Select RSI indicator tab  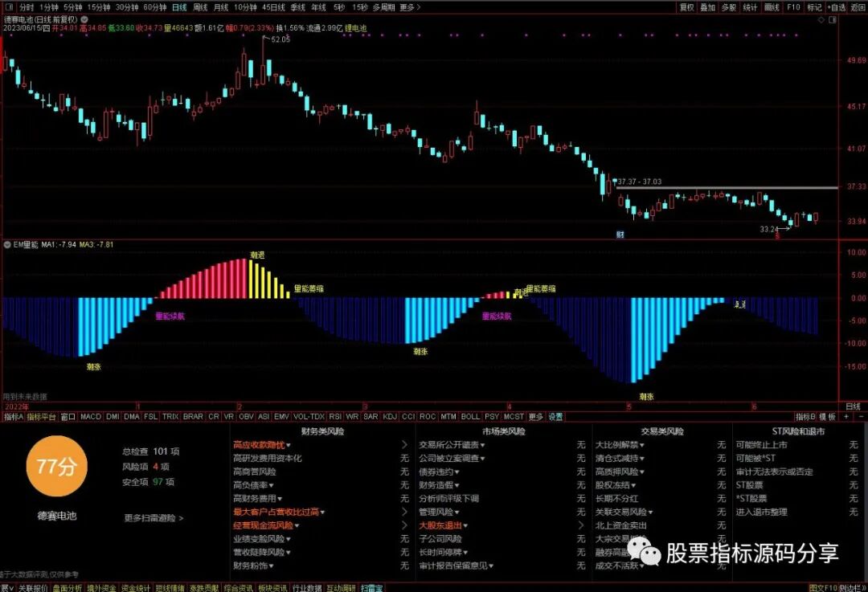click(335, 417)
